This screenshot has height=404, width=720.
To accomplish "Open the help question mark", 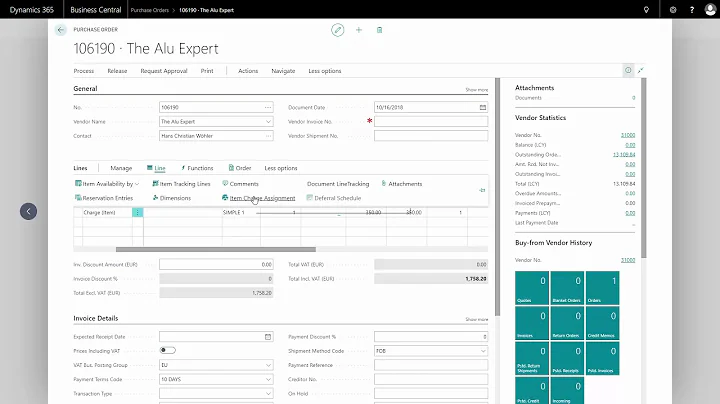I will 692,10.
